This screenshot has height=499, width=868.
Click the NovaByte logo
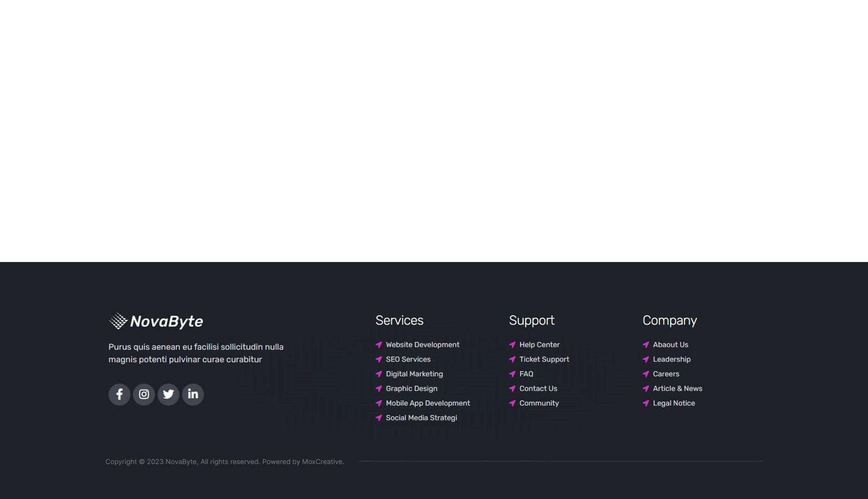[155, 321]
